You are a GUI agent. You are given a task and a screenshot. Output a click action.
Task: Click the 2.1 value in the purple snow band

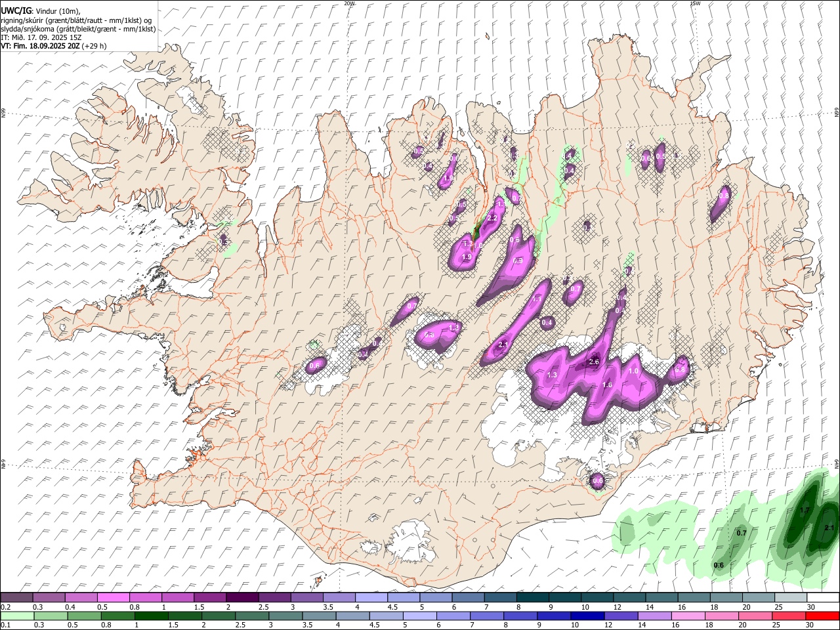pyautogui.click(x=504, y=345)
